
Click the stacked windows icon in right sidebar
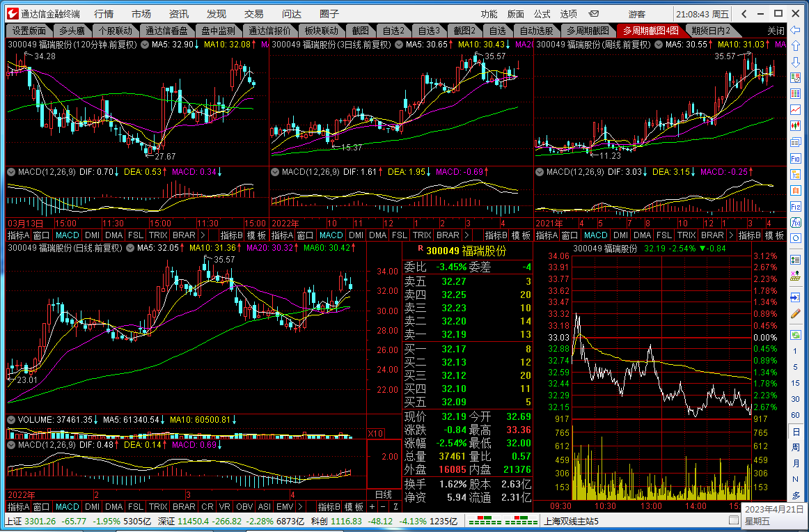pyautogui.click(x=796, y=143)
